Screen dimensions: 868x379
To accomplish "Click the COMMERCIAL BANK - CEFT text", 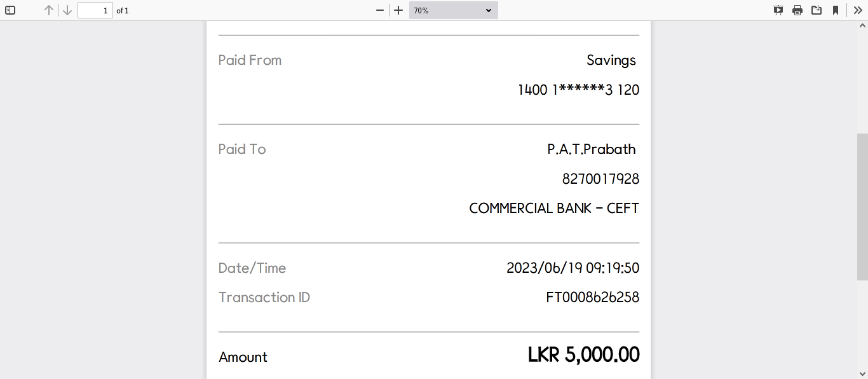I will tap(553, 209).
